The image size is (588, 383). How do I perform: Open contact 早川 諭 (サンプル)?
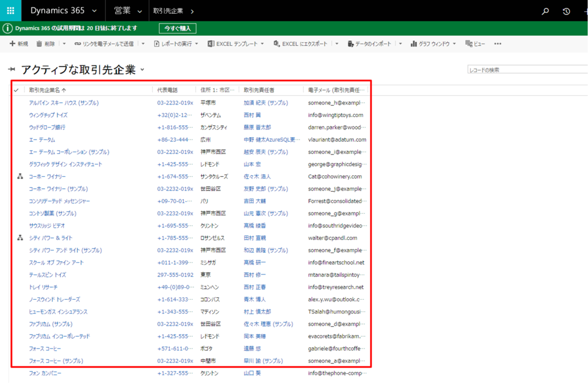[263, 361]
